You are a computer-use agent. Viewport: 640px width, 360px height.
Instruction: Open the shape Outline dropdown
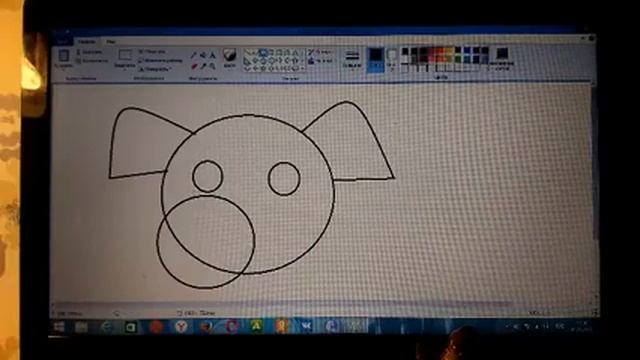320,52
